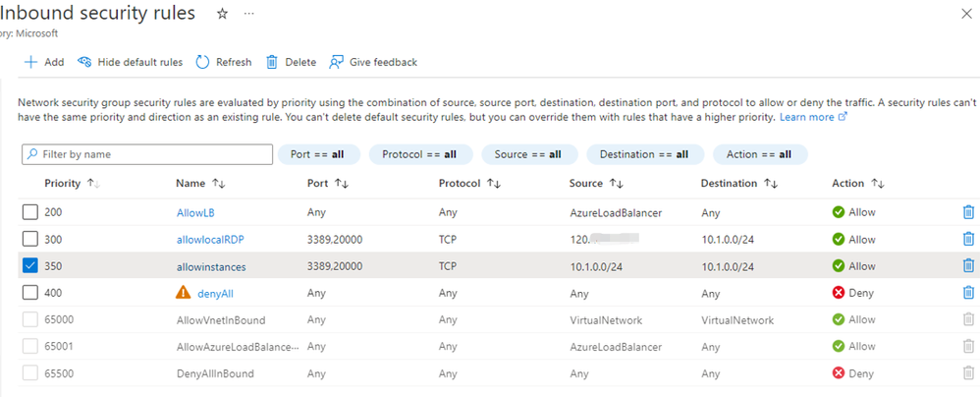Open the allowinstances rule

point(211,267)
